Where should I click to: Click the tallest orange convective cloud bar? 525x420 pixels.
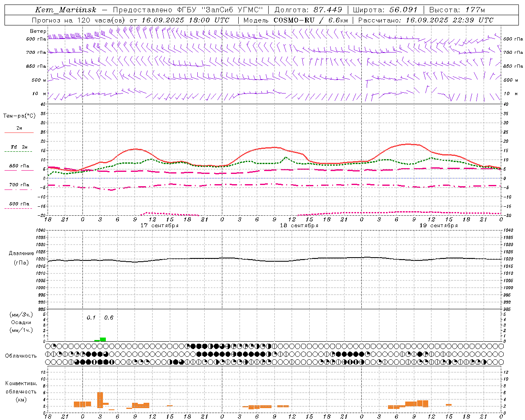point(100,400)
